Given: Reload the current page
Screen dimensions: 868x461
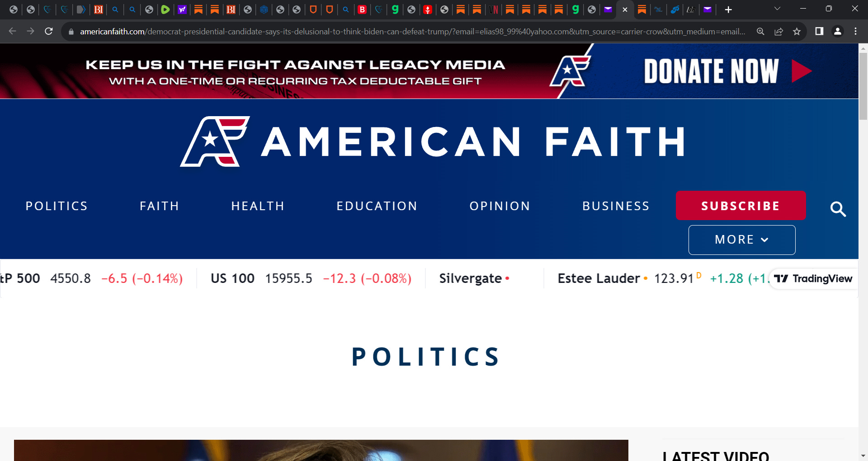Looking at the screenshot, I should (49, 31).
